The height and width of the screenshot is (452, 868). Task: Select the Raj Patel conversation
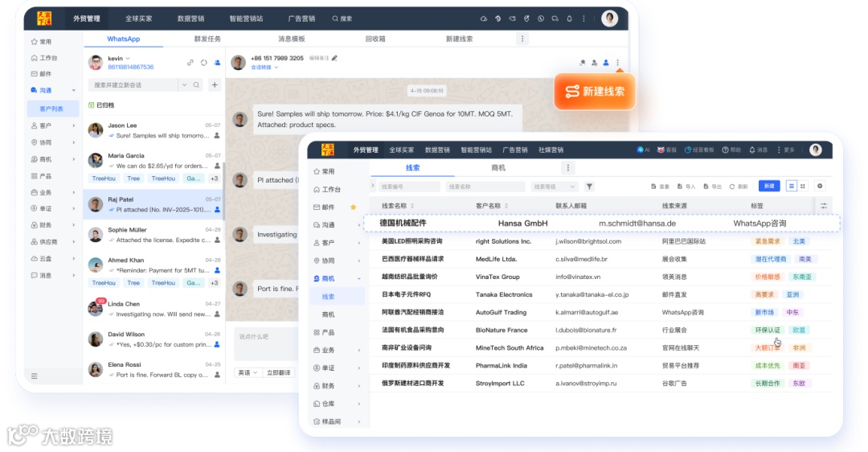[154, 204]
